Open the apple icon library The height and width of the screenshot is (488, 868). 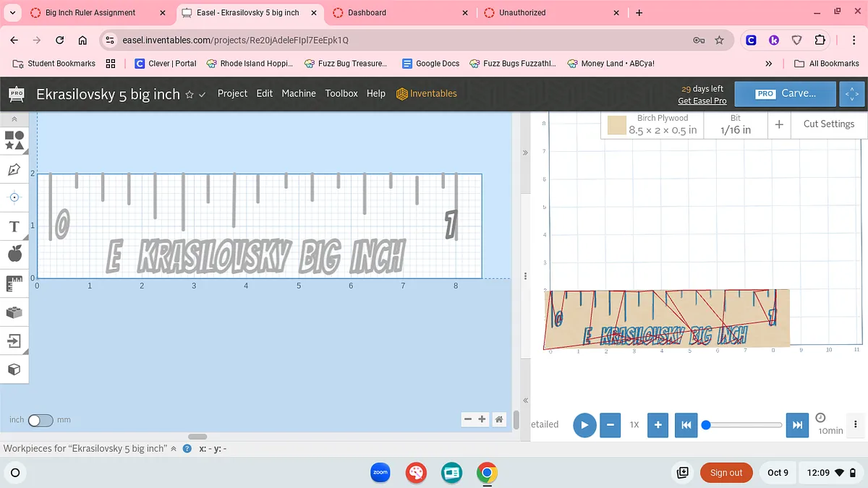pyautogui.click(x=14, y=254)
